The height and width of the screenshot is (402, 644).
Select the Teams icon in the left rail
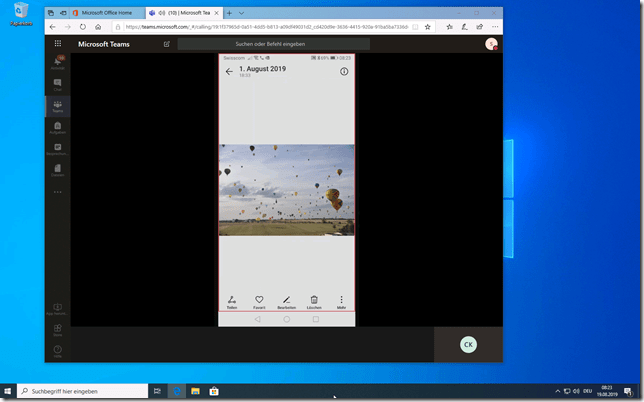(57, 106)
